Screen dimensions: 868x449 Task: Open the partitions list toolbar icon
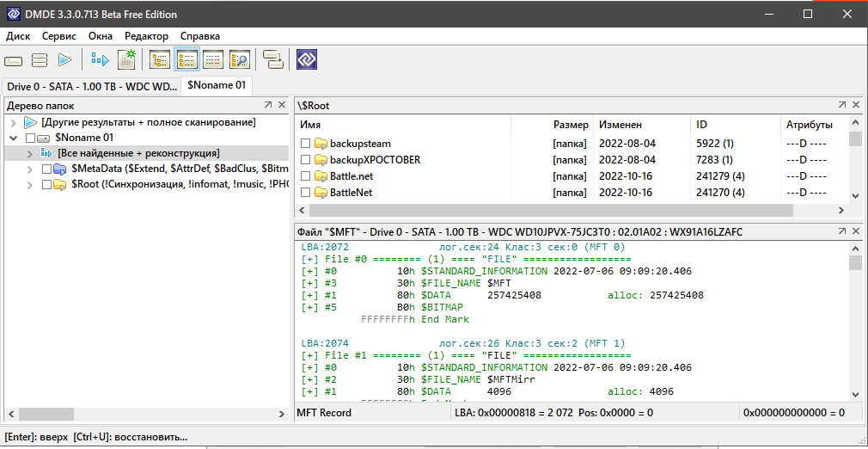(40, 60)
